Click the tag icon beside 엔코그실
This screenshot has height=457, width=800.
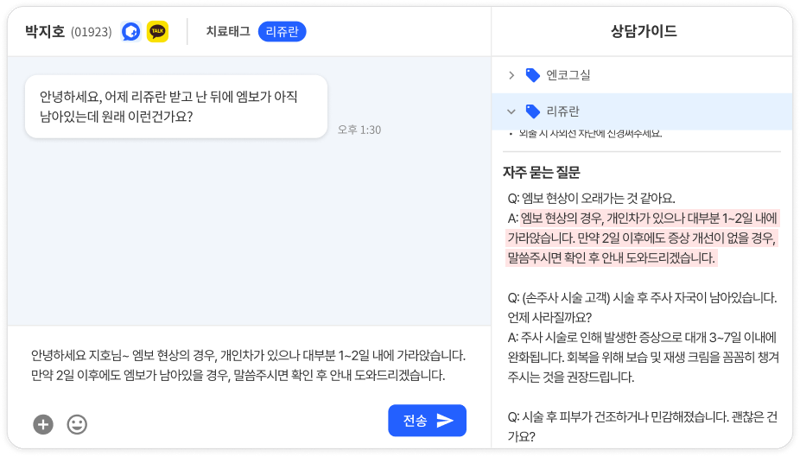(x=532, y=75)
